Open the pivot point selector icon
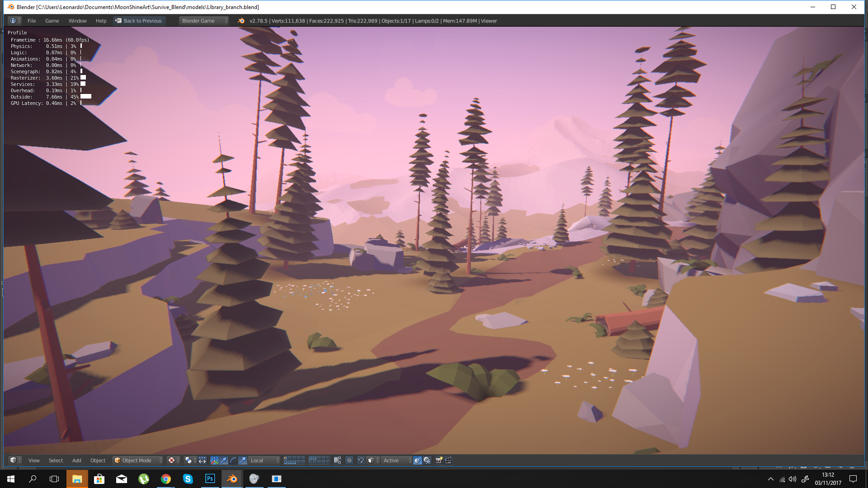 pyautogui.click(x=189, y=460)
